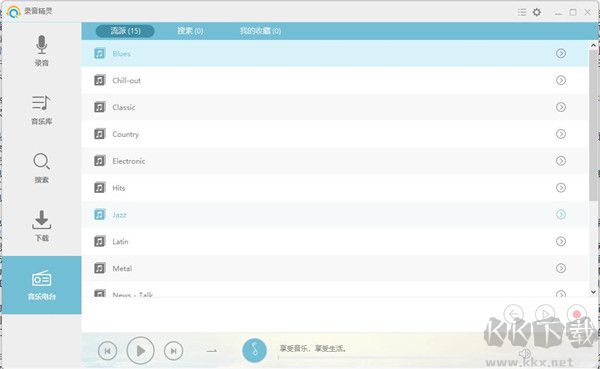This screenshot has width=600, height=369.
Task: Open settings via the gear icon
Action: point(537,12)
